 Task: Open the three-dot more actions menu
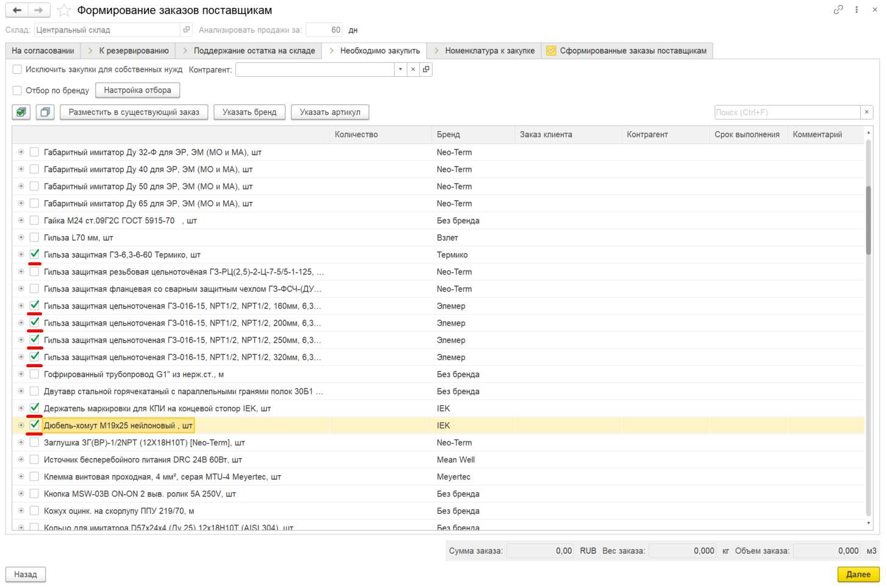(x=857, y=10)
